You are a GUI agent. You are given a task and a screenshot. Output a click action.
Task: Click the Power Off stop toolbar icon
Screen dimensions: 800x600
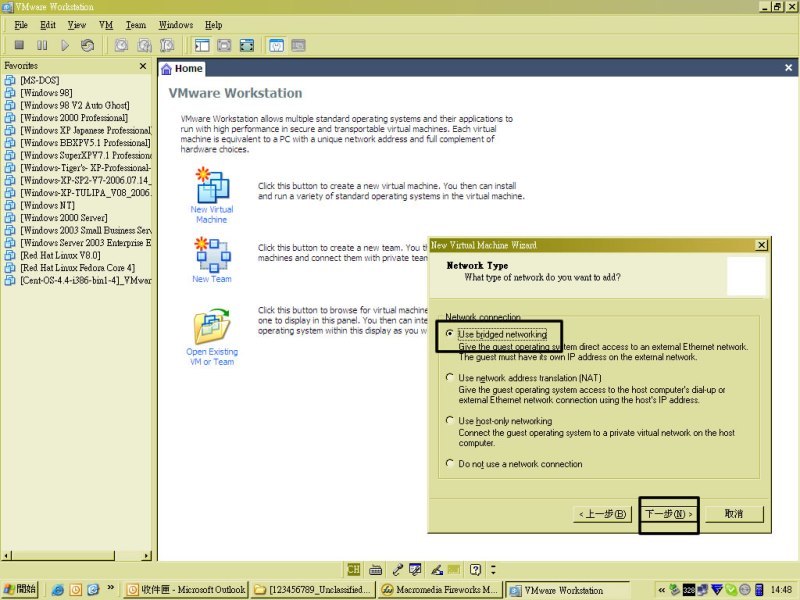point(19,45)
